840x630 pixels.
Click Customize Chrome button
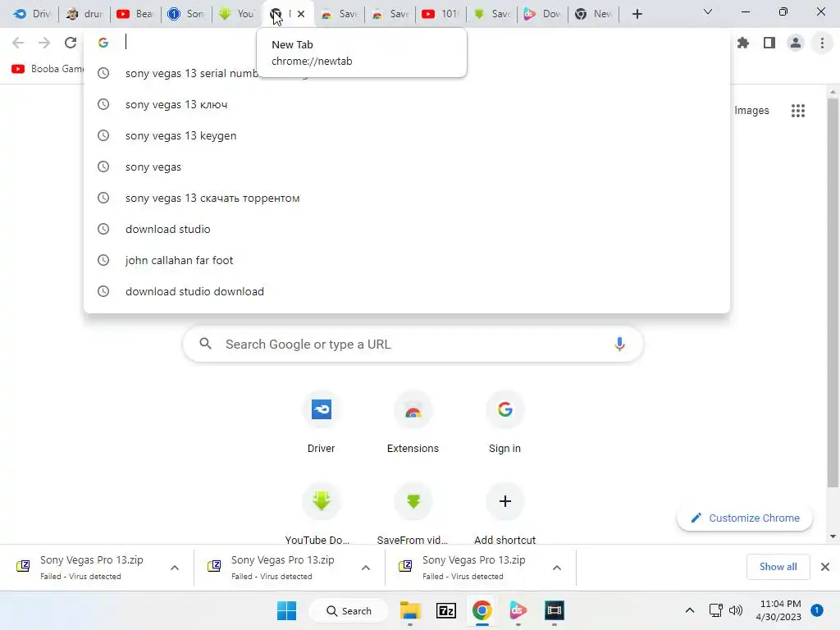point(745,518)
